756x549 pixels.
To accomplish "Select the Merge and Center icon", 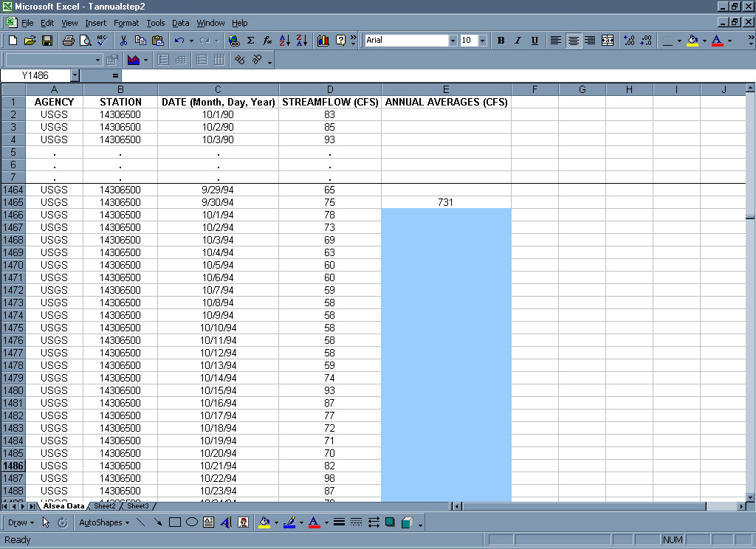I will pyautogui.click(x=608, y=41).
